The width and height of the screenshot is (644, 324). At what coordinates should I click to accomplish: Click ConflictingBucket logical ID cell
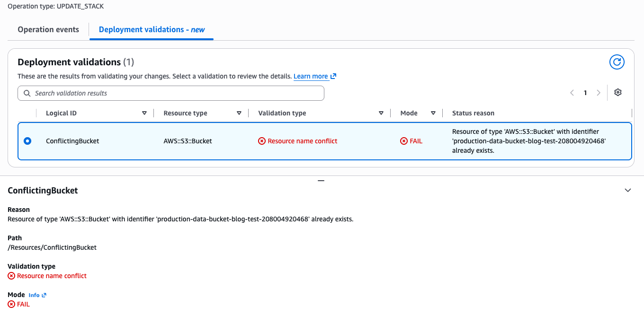click(x=72, y=141)
